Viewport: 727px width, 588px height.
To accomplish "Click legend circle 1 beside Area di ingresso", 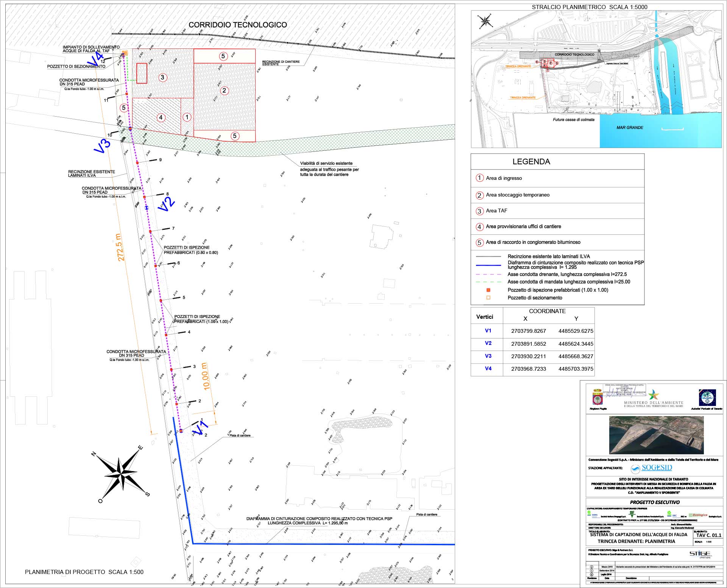I will point(479,178).
